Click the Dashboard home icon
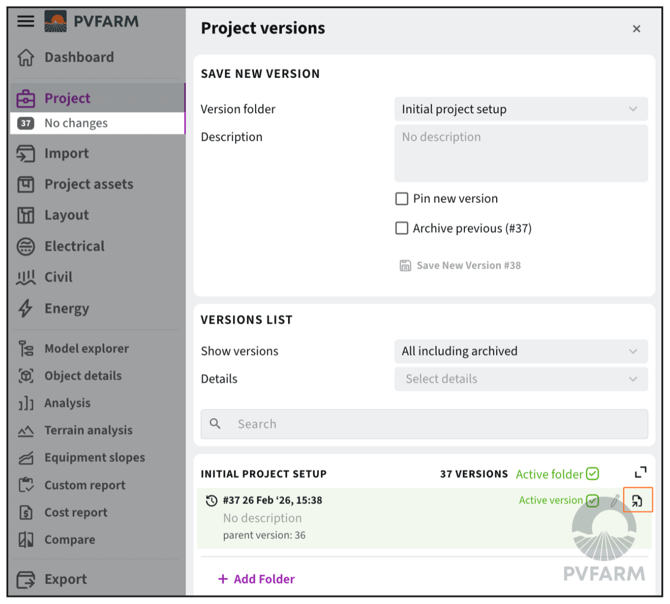Screen dimensions: 670x604 pos(26,58)
